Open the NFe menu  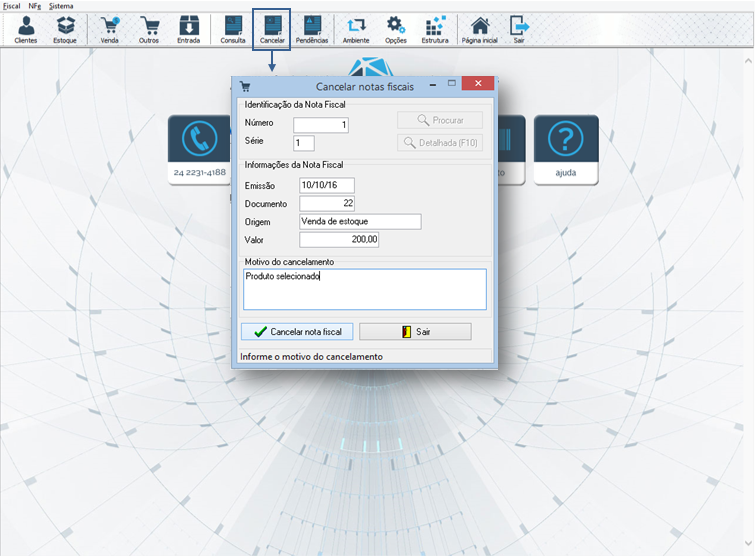tap(34, 6)
